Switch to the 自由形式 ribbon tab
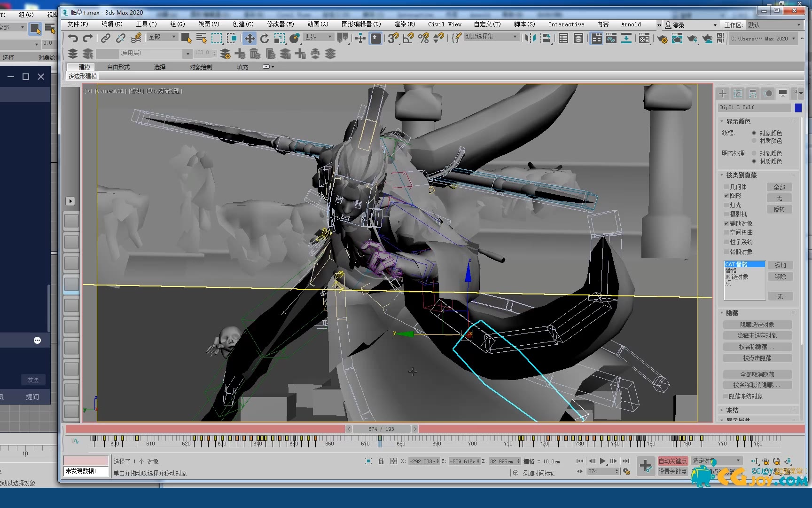The image size is (812, 508). click(x=118, y=67)
